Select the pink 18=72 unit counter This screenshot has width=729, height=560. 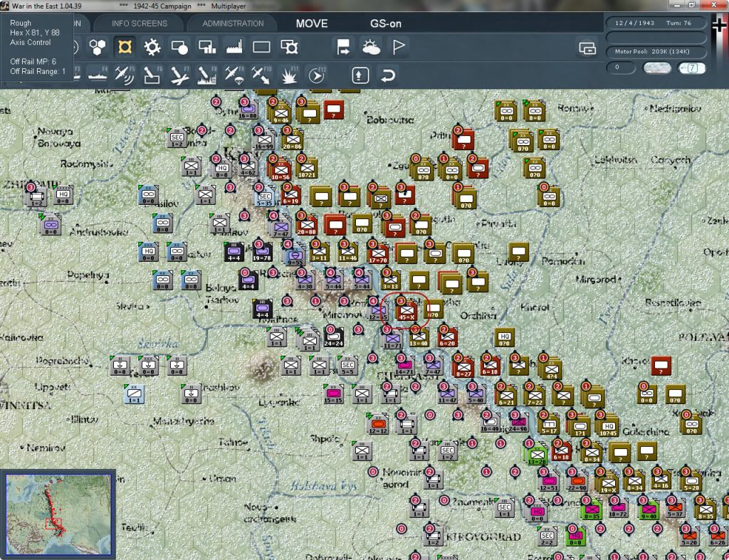(617, 508)
